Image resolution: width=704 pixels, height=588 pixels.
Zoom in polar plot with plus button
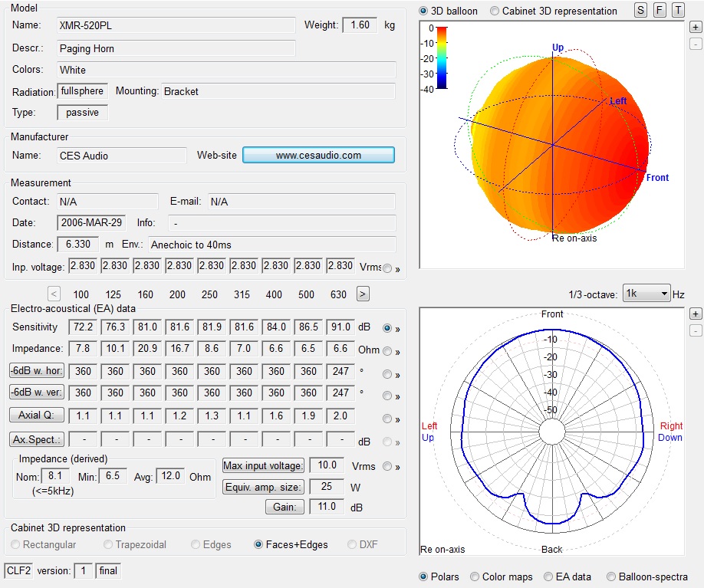click(695, 314)
